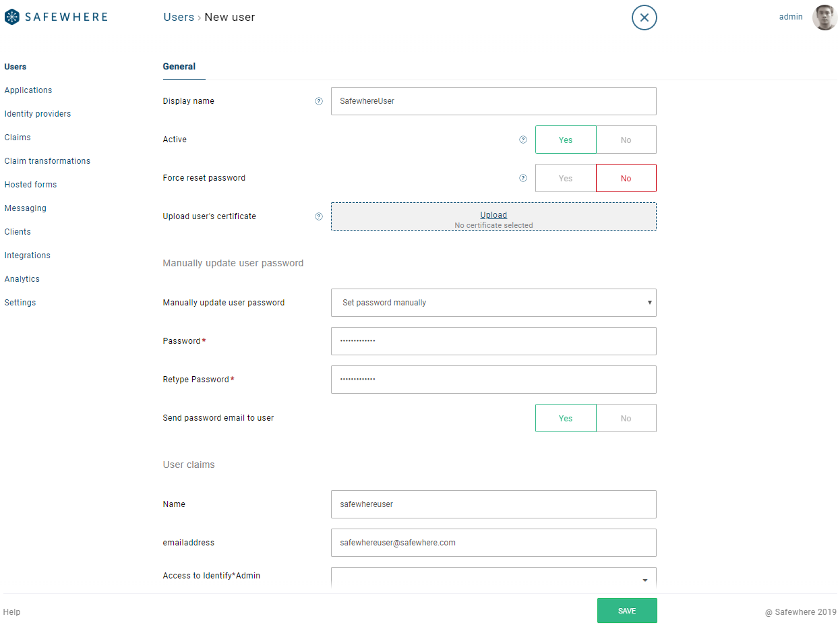The image size is (840, 627).
Task: Set Force reset password to Yes
Action: 566,178
